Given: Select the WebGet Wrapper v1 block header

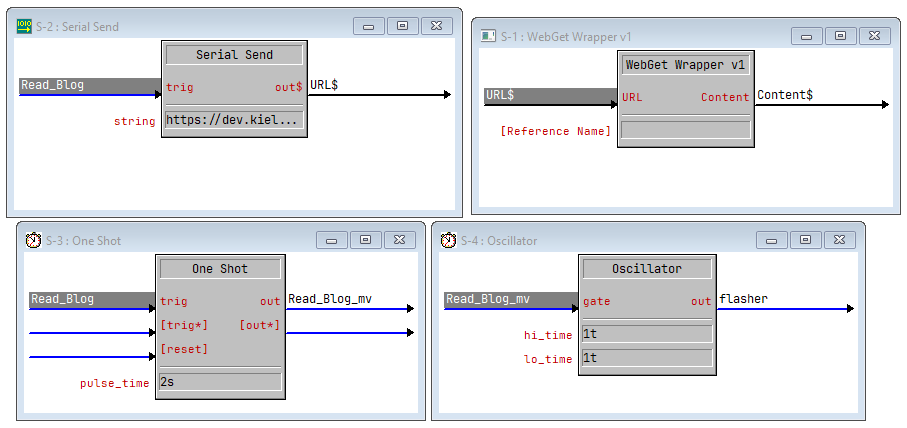Looking at the screenshot, I should point(685,65).
